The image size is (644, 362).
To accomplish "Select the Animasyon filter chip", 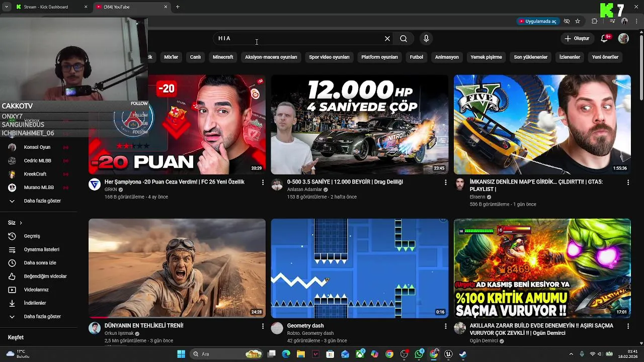I will click(x=447, y=57).
